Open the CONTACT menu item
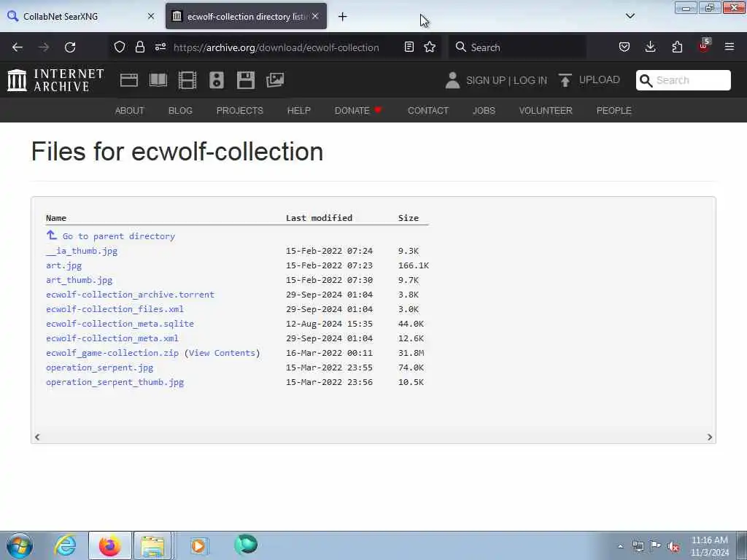Image resolution: width=747 pixels, height=560 pixels. tap(428, 111)
